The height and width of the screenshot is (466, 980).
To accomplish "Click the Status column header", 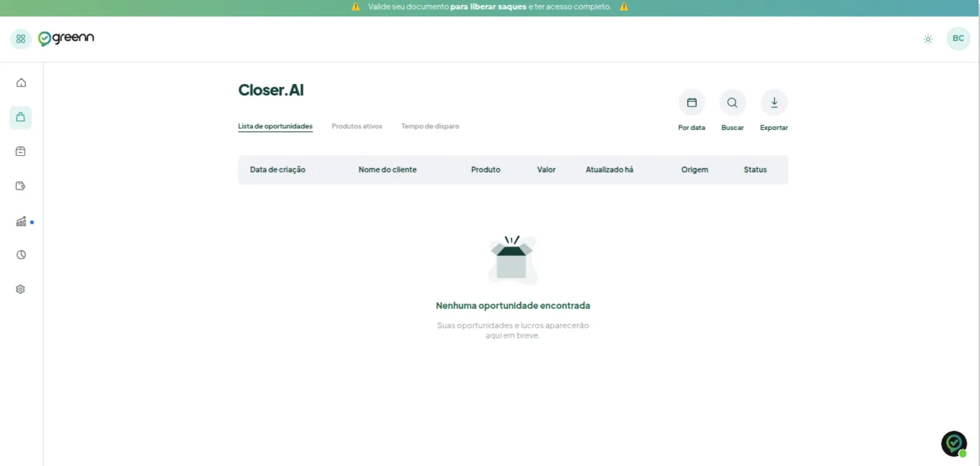I will point(755,170).
